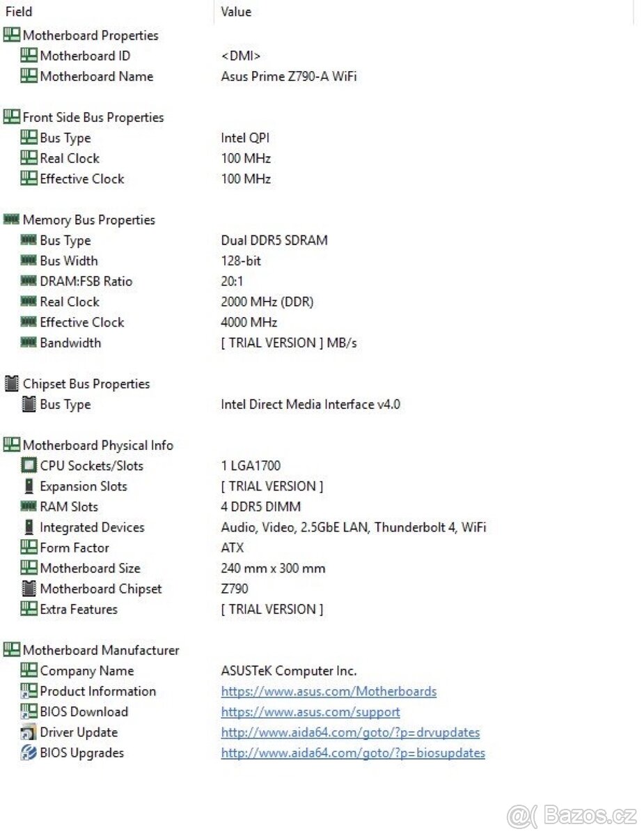Click the '128-bit' bus width value
The height and width of the screenshot is (836, 644).
click(241, 261)
